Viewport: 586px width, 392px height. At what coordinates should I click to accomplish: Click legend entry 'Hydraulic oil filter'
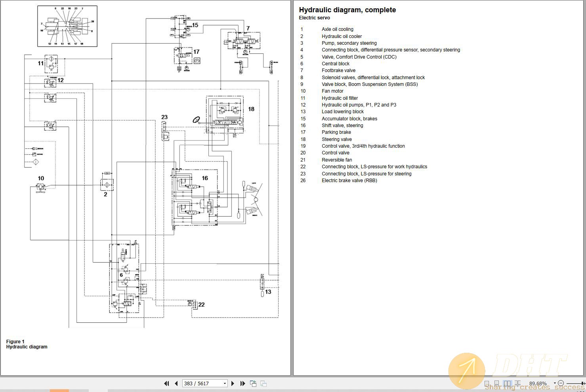click(340, 98)
